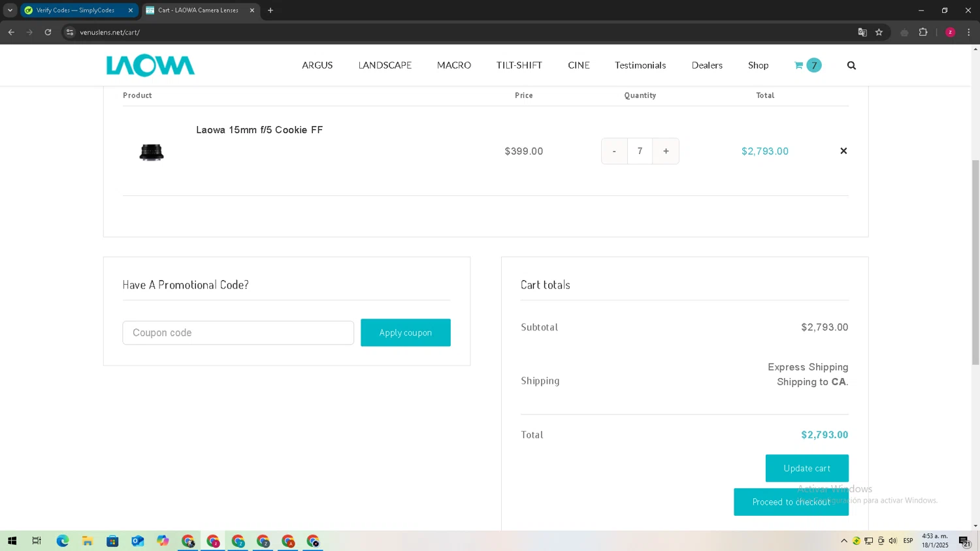
Task: Show hidden system tray icons
Action: (x=844, y=541)
